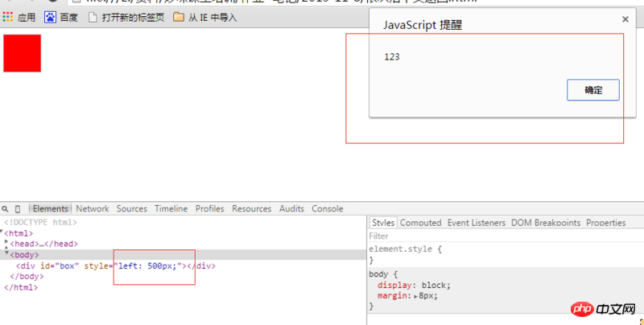Open the 打开新的标签页 bookmark
Screen dimensions: 644x325
127,17
